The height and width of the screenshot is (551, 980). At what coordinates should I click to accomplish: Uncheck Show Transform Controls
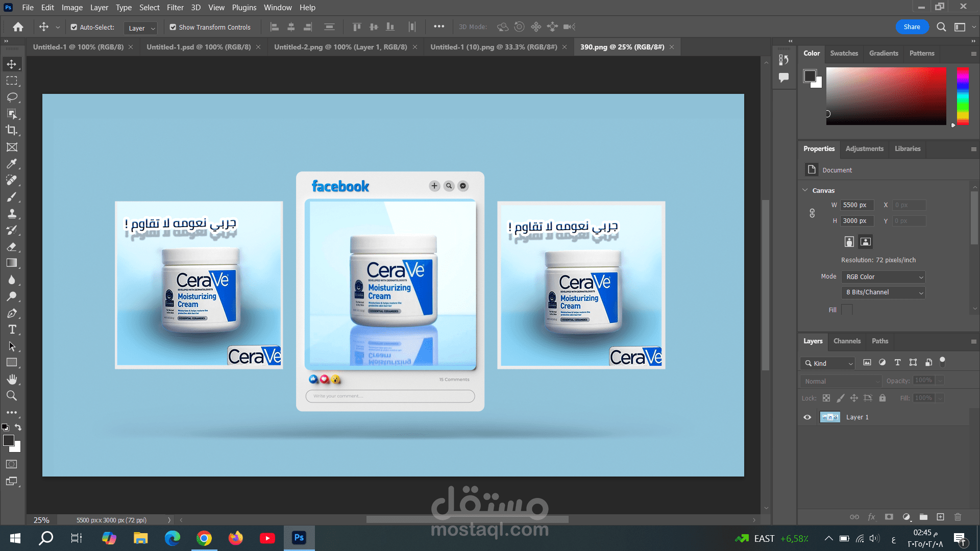[173, 27]
